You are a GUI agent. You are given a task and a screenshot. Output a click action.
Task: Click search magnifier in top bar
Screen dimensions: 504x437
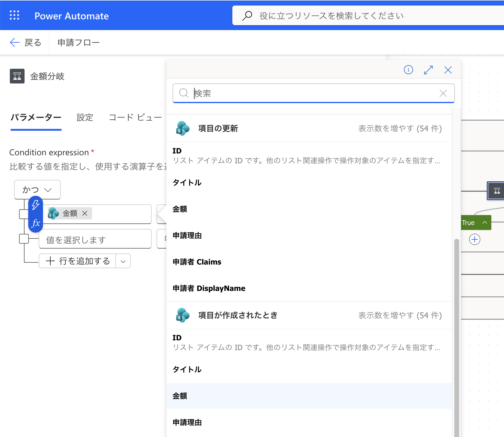[x=247, y=16]
